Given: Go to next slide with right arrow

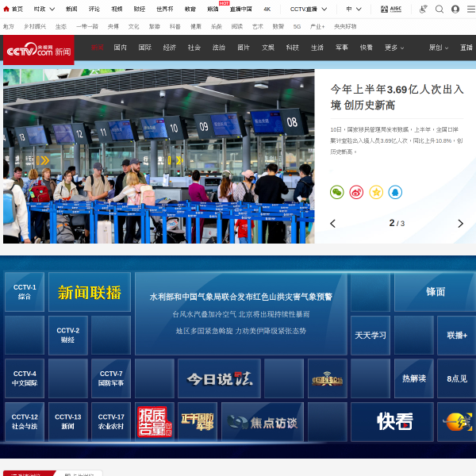Looking at the screenshot, I should 460,224.
